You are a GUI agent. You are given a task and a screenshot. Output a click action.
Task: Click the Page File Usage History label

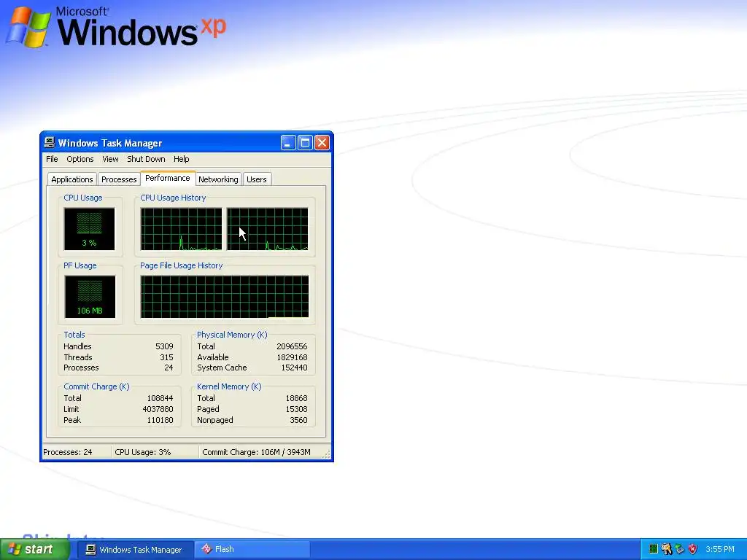[x=181, y=265]
